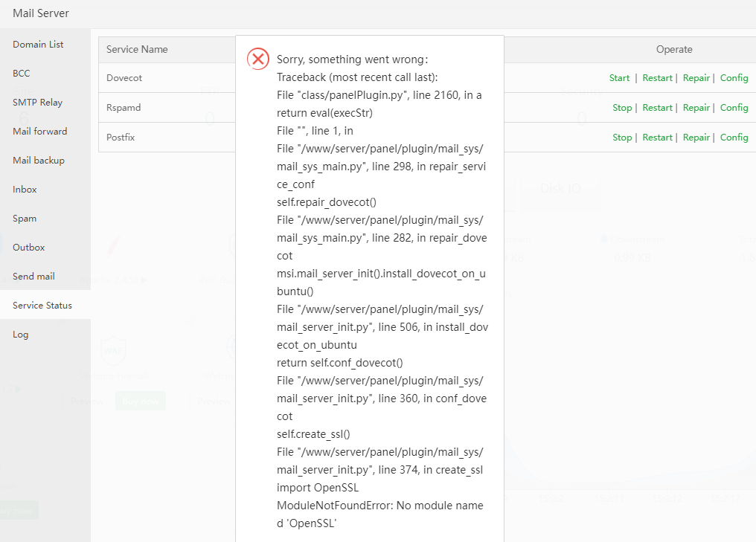Go to the BCC menu item
The width and height of the screenshot is (756, 542).
22,74
